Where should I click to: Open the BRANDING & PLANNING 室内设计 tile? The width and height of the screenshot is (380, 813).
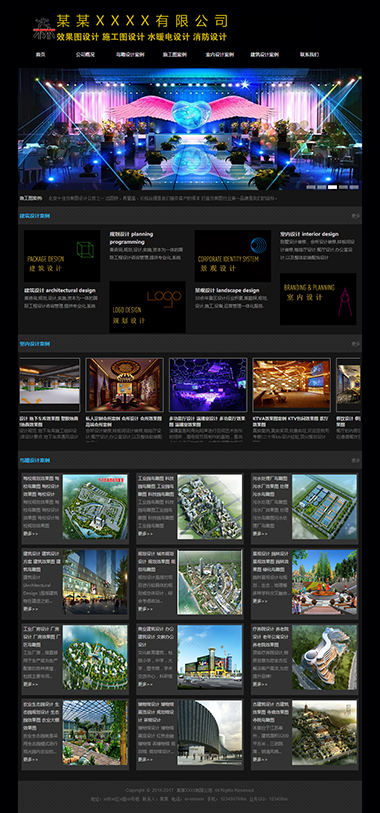tap(318, 299)
